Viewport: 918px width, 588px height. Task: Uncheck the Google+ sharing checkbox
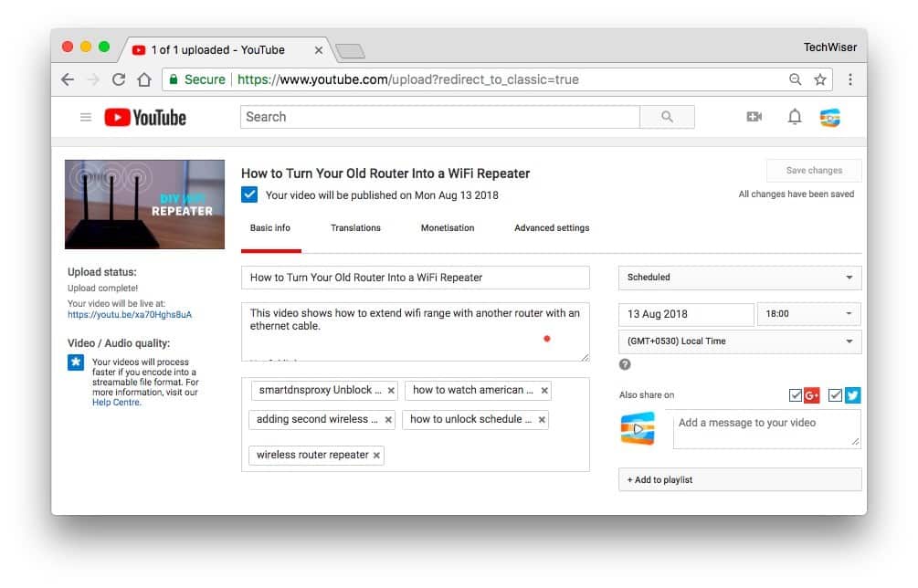pyautogui.click(x=796, y=395)
